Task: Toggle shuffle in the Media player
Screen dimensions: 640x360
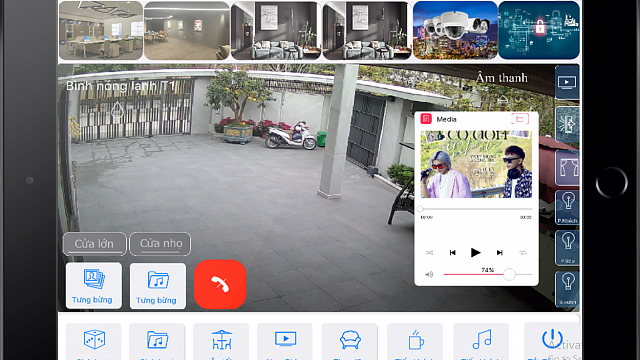Action: pyautogui.click(x=429, y=253)
